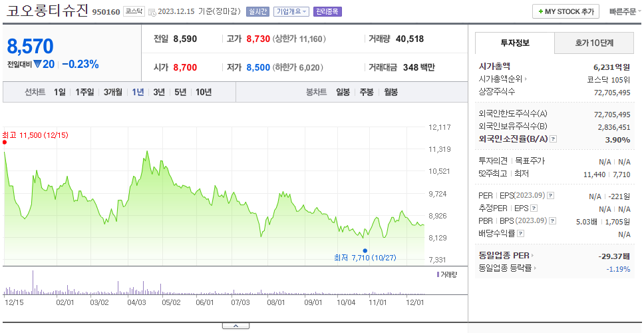Click the blue 최저 7,710 marker dot
The height and width of the screenshot is (333, 644).
(x=365, y=250)
